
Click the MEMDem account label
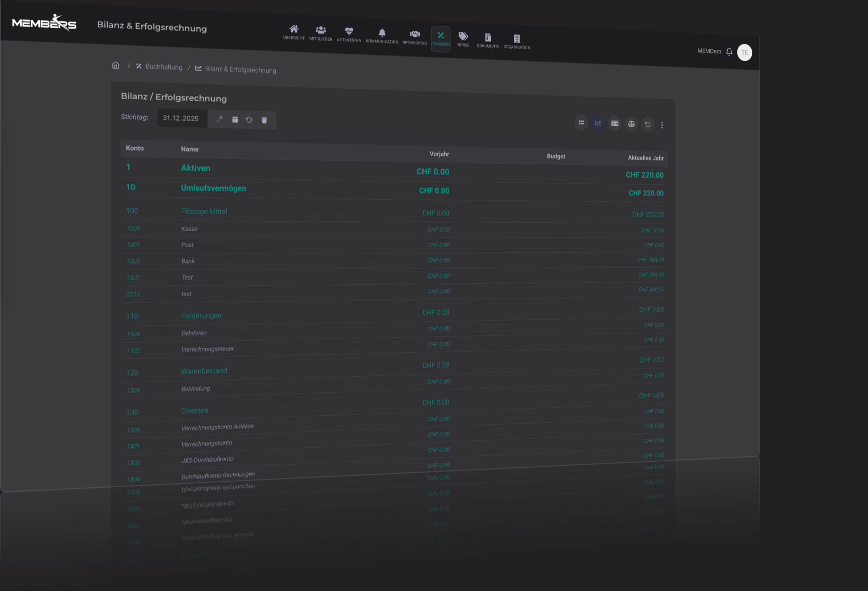(x=709, y=51)
